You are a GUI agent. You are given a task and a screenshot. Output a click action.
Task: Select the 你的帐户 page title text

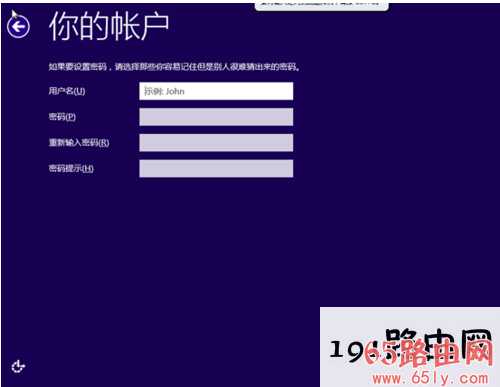click(x=109, y=26)
